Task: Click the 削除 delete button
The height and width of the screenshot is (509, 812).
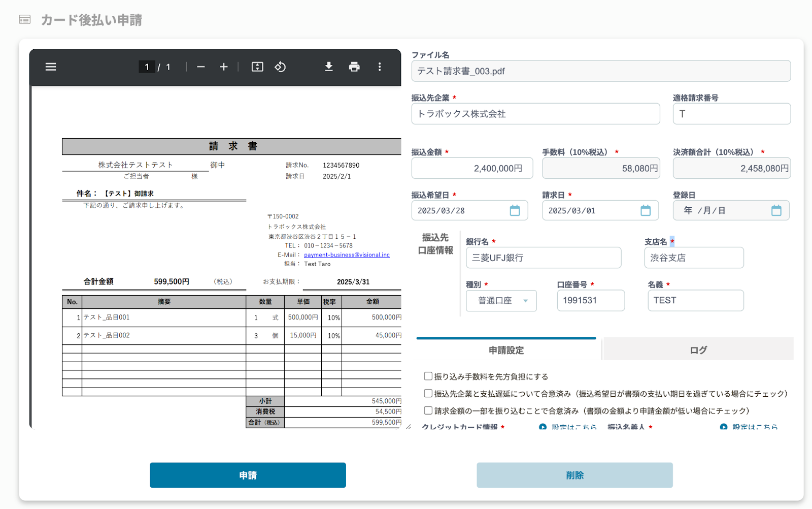Action: (x=574, y=475)
